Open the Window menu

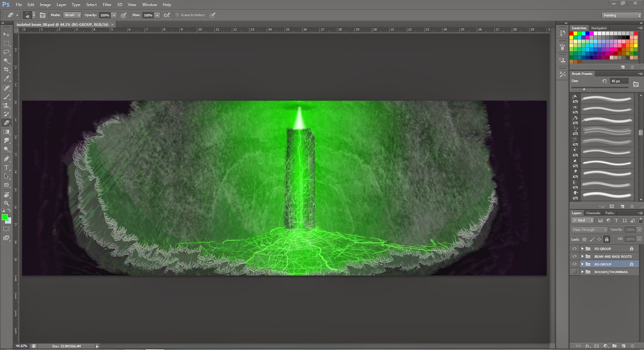point(149,4)
